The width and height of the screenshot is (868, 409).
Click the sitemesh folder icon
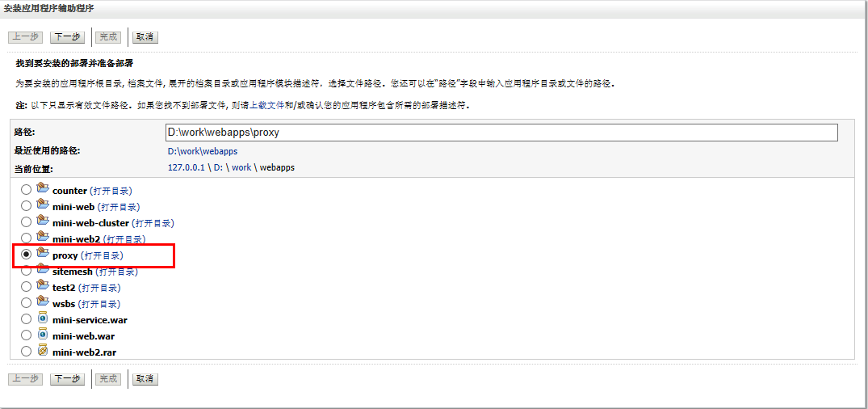coord(43,270)
